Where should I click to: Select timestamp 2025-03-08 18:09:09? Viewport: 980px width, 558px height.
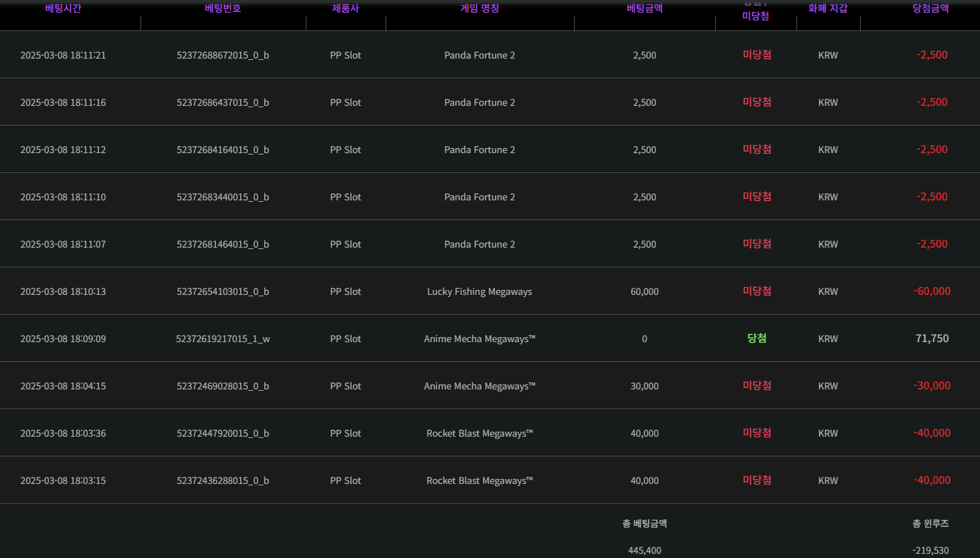pos(63,339)
